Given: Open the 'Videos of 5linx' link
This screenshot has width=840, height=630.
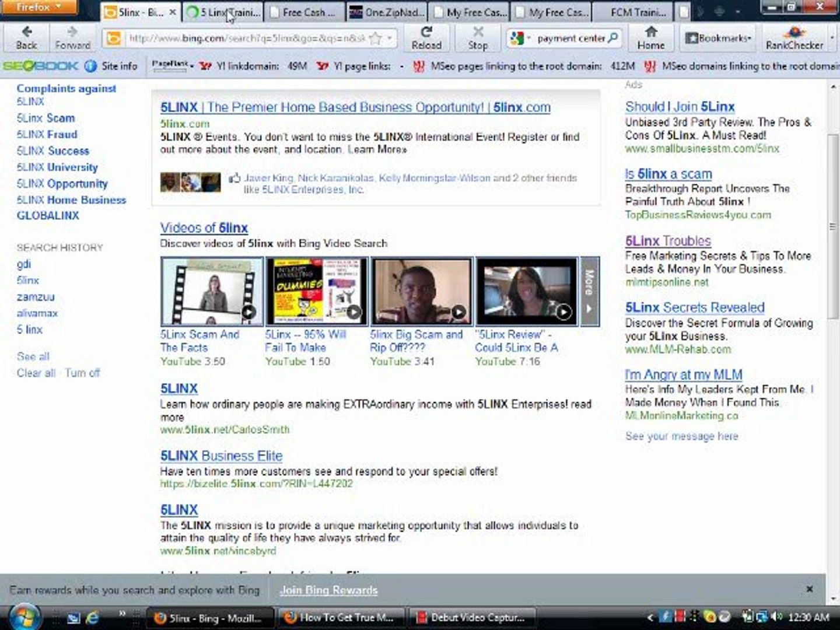Looking at the screenshot, I should pyautogui.click(x=204, y=228).
